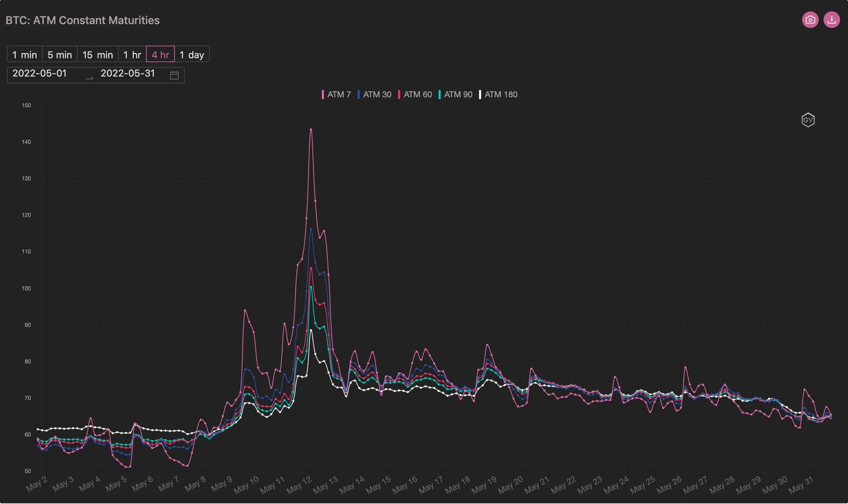The width and height of the screenshot is (848, 504).
Task: Select the 5 min interval
Action: [59, 54]
